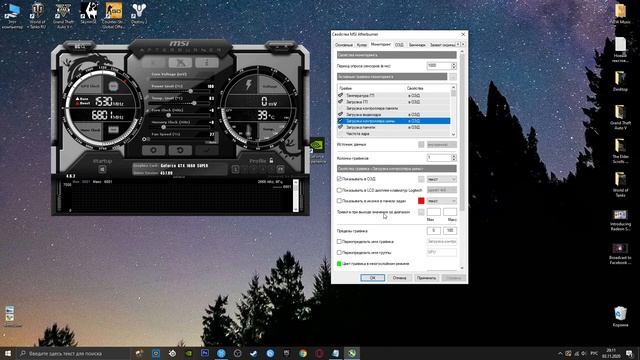Click the lightning voltage icon in right gauge

(248, 85)
